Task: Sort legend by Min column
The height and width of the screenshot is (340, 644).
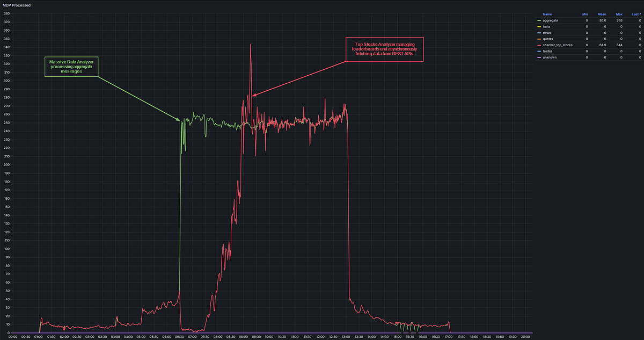Action: [585, 13]
